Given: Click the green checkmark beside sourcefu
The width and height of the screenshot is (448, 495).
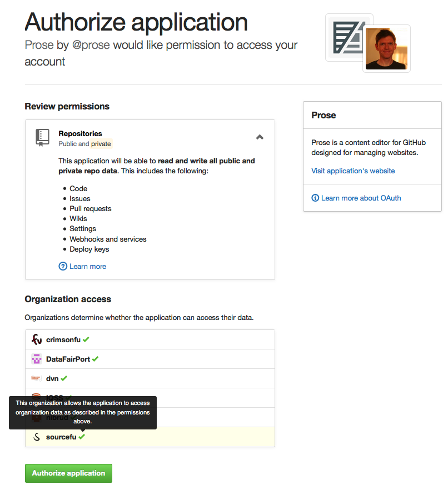Looking at the screenshot, I should point(82,437).
